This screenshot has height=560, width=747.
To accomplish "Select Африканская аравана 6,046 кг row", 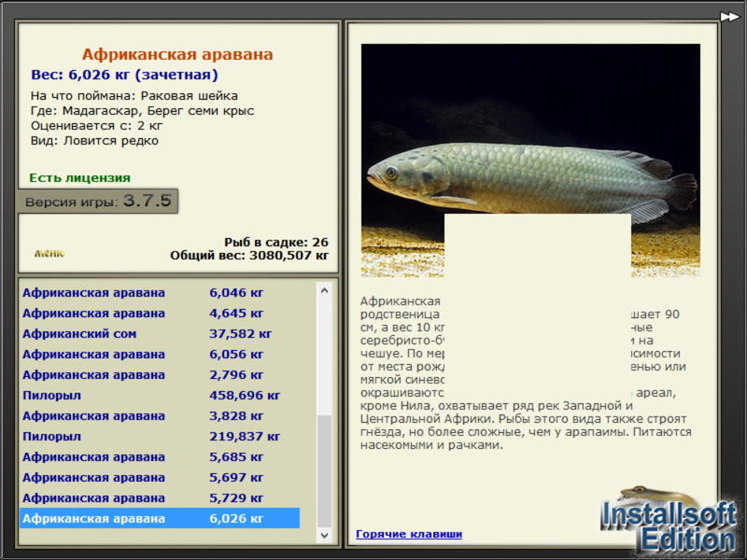I will (160, 292).
